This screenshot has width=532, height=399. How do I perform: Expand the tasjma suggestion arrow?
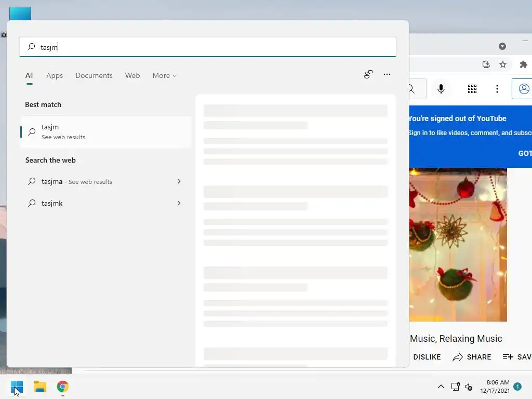pyautogui.click(x=179, y=181)
